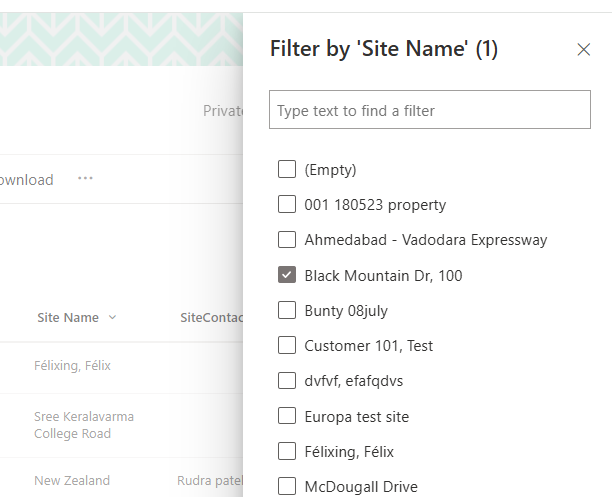Click the Download command in toolbar
612x497 pixels.
coord(26,180)
